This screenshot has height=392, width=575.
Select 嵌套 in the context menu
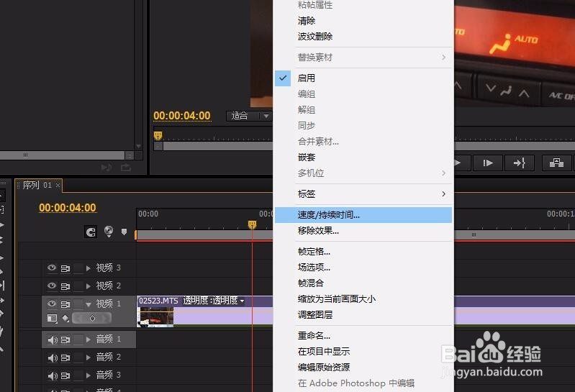coord(363,158)
